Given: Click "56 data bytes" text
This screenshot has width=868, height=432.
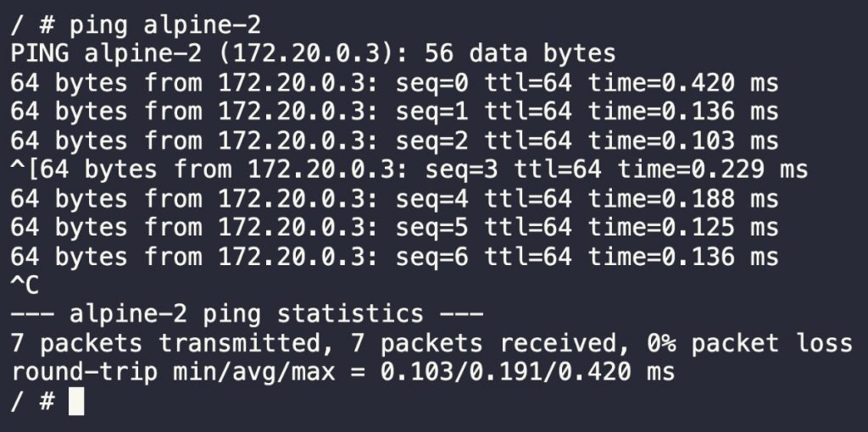Looking at the screenshot, I should (x=520, y=54).
